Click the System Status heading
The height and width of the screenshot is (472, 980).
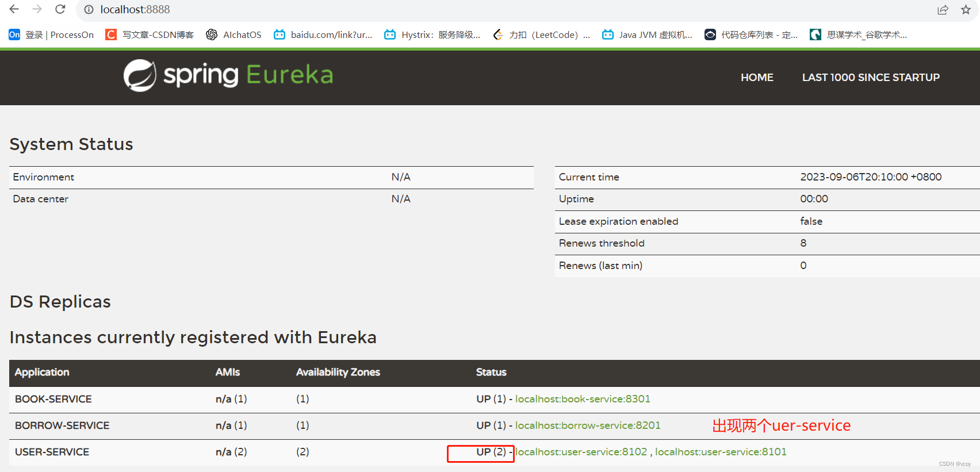71,144
